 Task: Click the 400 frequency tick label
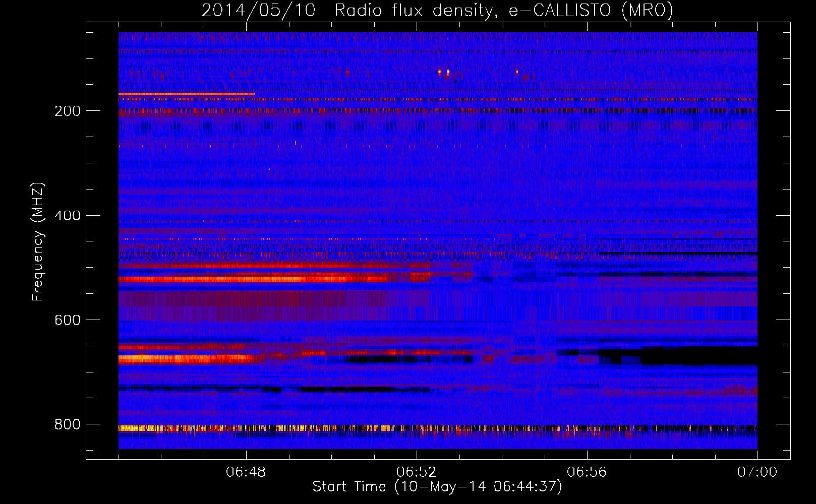[68, 216]
